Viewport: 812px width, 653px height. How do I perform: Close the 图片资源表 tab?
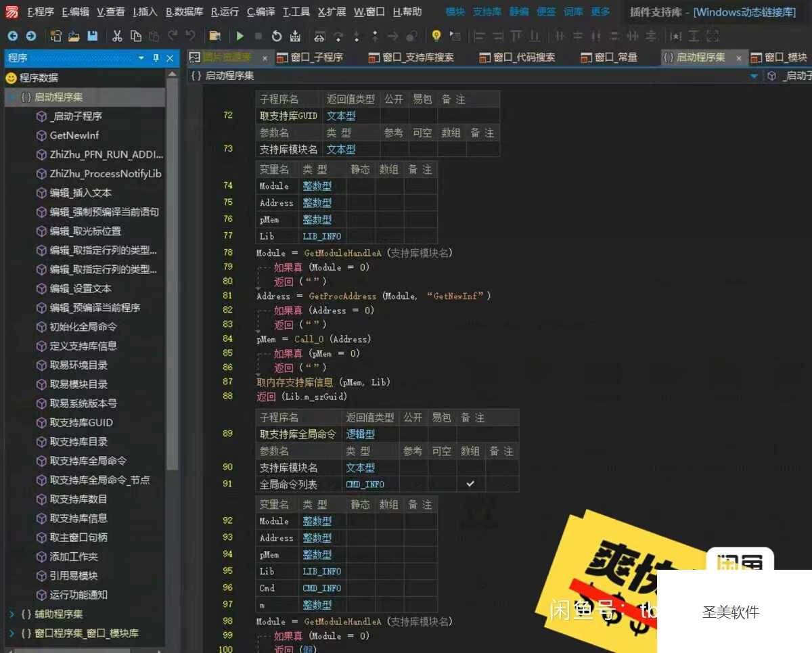[x=265, y=58]
